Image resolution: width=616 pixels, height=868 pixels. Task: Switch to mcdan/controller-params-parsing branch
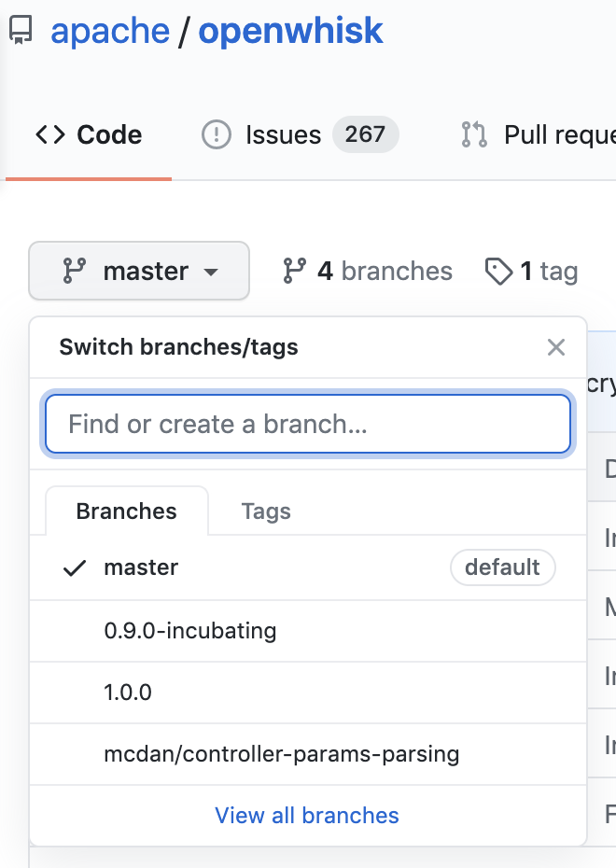[308, 754]
